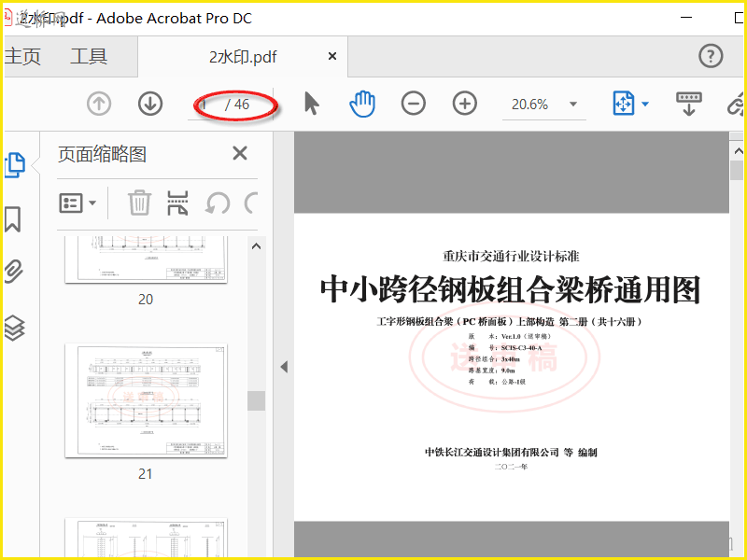The height and width of the screenshot is (560, 747).
Task: Click the Adobe Acrobat app icon in title bar
Action: tap(7, 18)
